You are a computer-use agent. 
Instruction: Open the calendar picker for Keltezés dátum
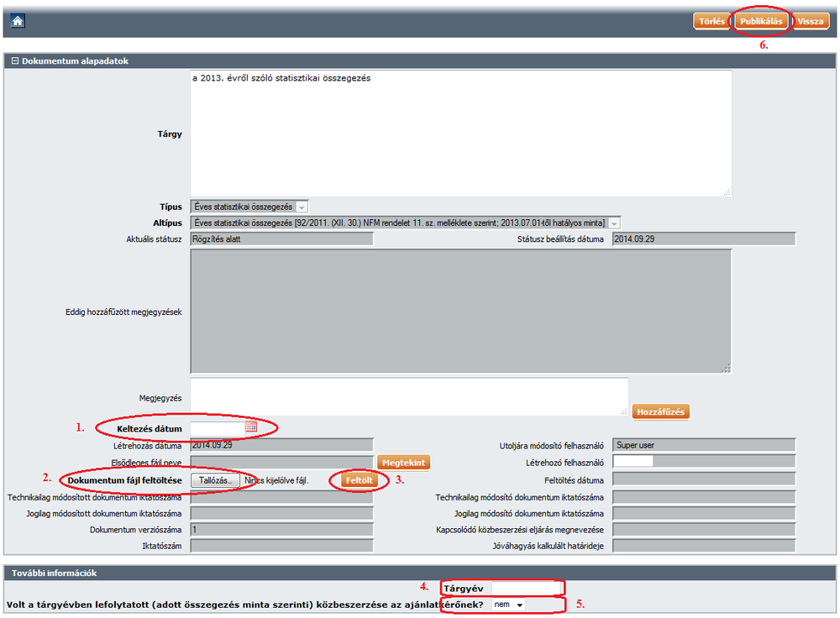point(250,427)
